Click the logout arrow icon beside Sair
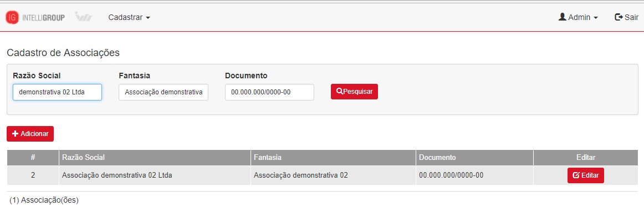 pos(619,17)
